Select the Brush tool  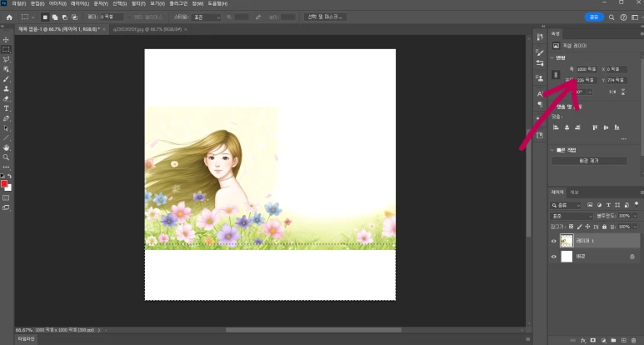(x=6, y=78)
